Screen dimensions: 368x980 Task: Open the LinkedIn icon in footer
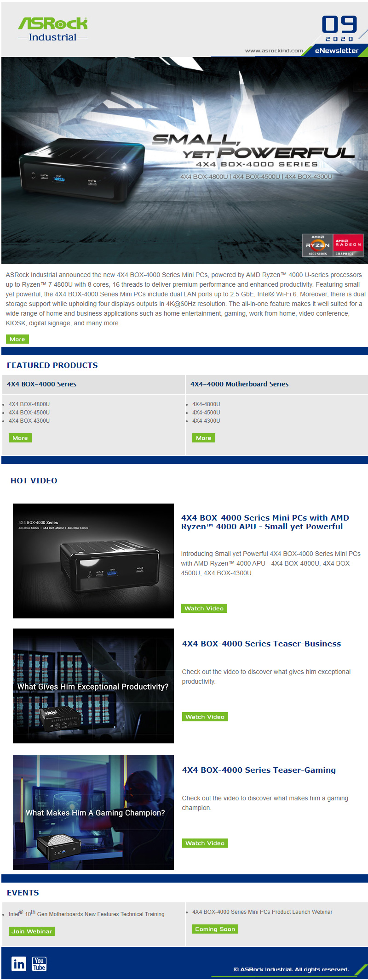click(19, 963)
